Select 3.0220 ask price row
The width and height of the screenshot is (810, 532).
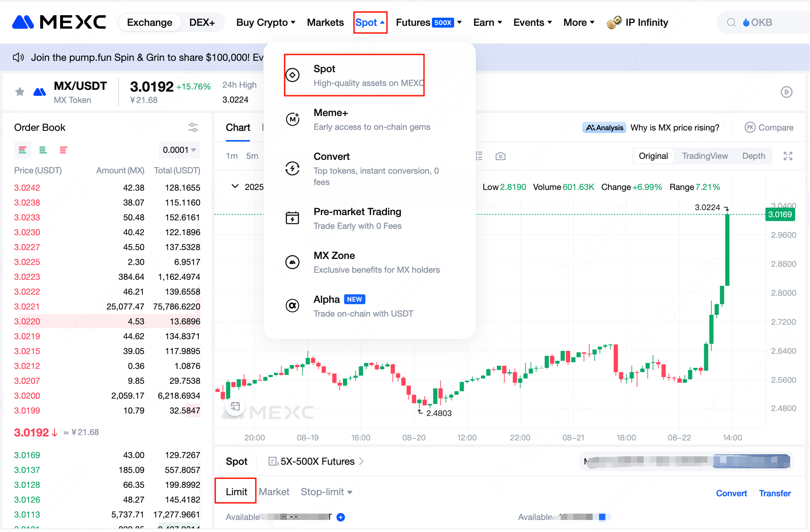click(107, 321)
